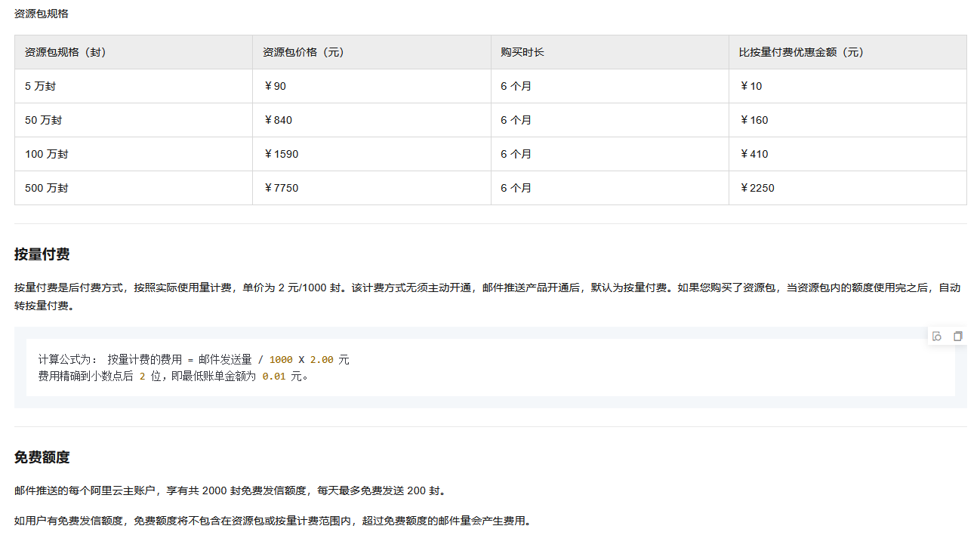Click the 0.01 value in the code block
The width and height of the screenshot is (980, 535).
(273, 376)
